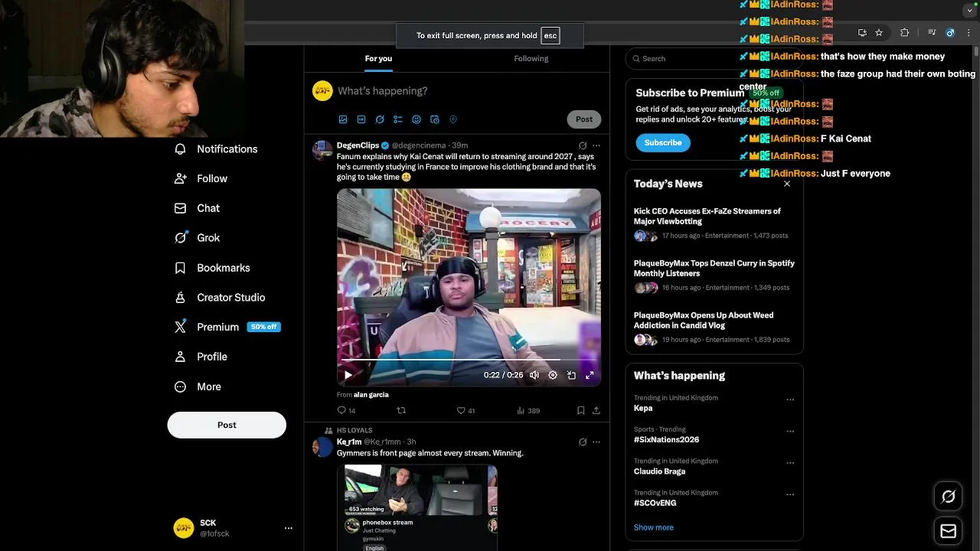Click Grok explain icon on DegenClips post
The image size is (980, 551).
tap(583, 145)
